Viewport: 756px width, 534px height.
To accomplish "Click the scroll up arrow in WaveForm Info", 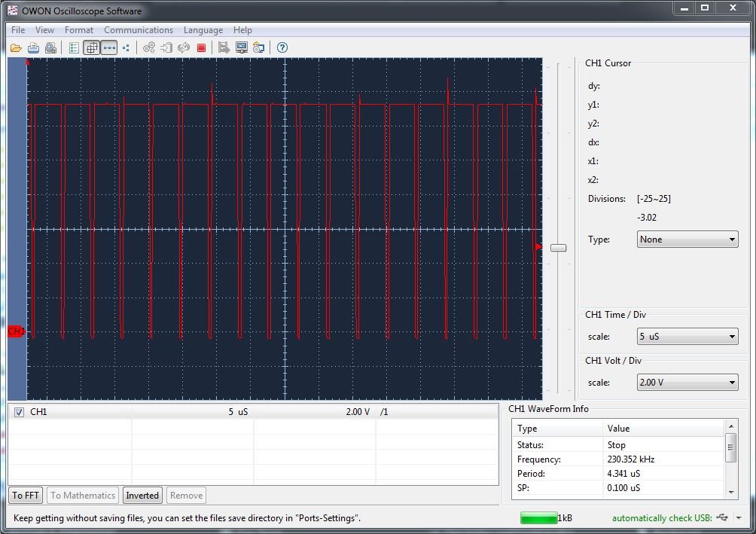I will (731, 426).
